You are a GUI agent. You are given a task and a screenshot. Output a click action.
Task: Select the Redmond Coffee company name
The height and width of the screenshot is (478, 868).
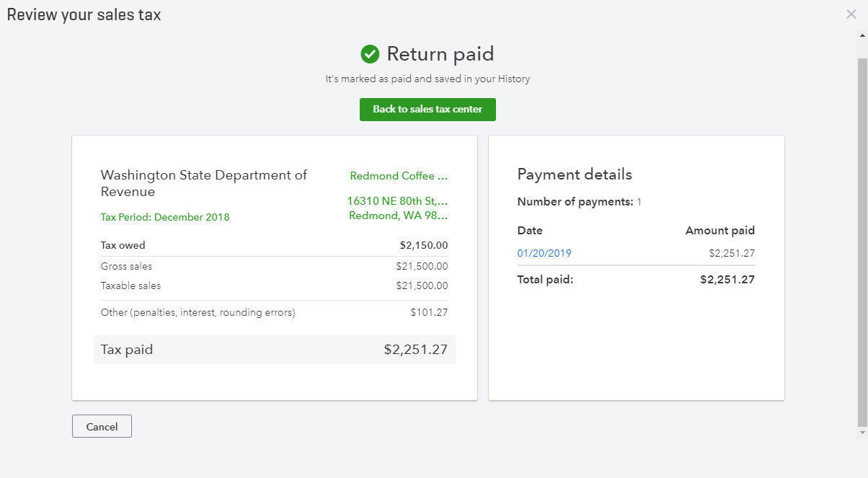click(x=398, y=176)
